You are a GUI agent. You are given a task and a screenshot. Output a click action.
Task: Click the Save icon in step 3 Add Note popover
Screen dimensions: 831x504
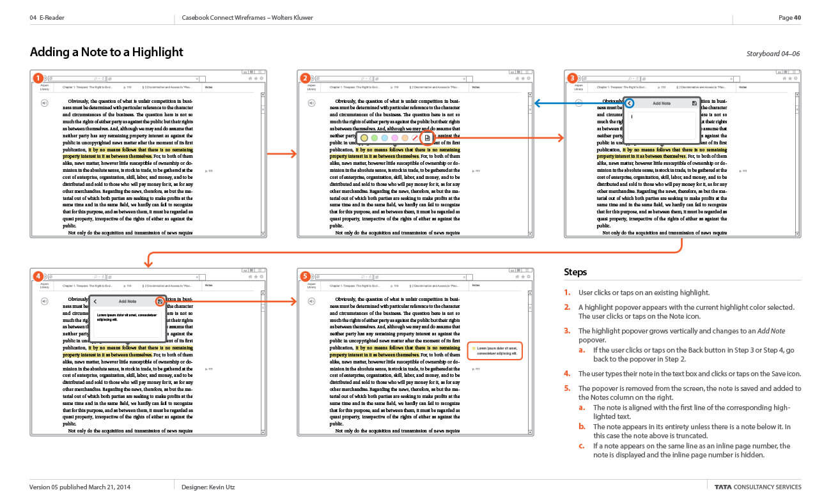(694, 103)
